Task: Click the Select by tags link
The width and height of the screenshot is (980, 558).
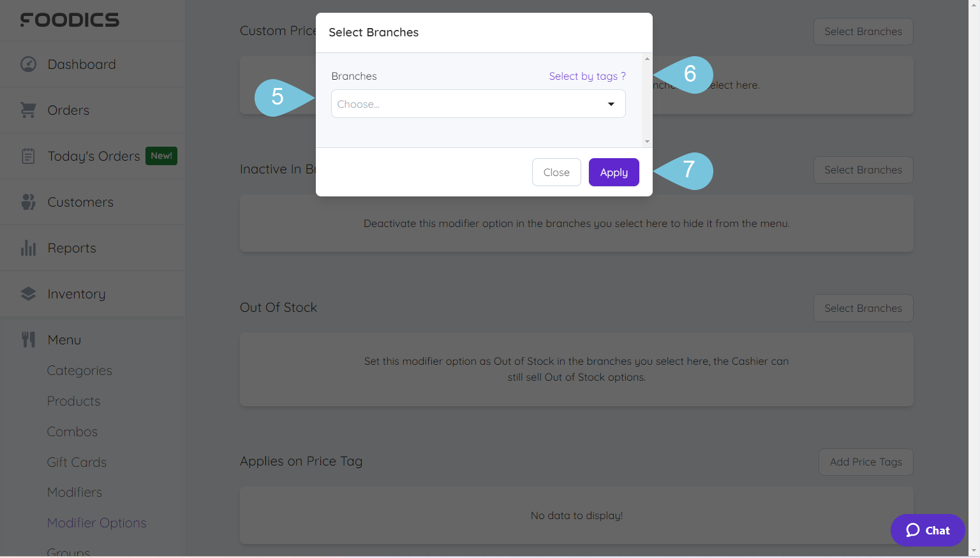Action: 588,76
